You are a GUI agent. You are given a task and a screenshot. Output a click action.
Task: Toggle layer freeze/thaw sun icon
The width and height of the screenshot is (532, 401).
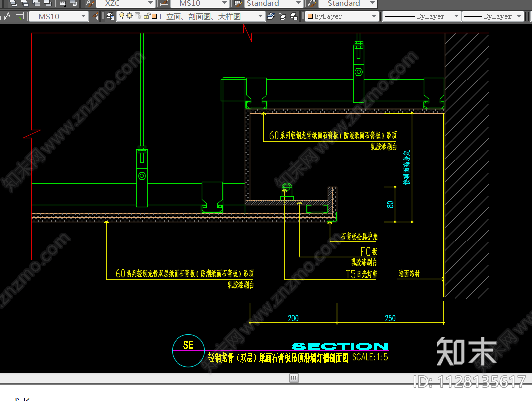130,16
